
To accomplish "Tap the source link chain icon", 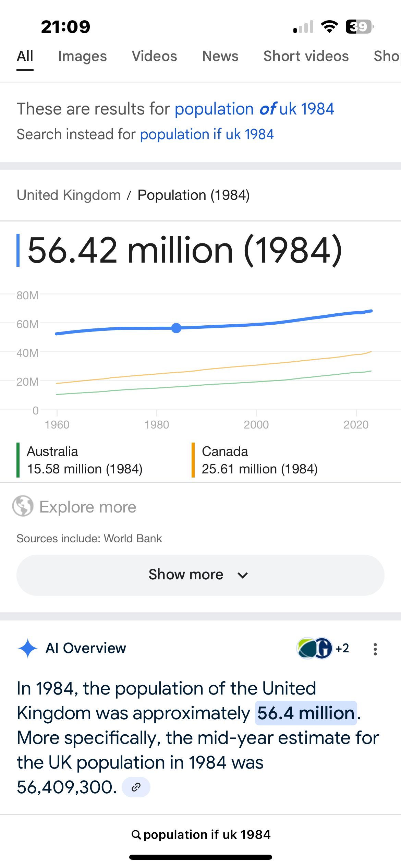I will (x=136, y=787).
